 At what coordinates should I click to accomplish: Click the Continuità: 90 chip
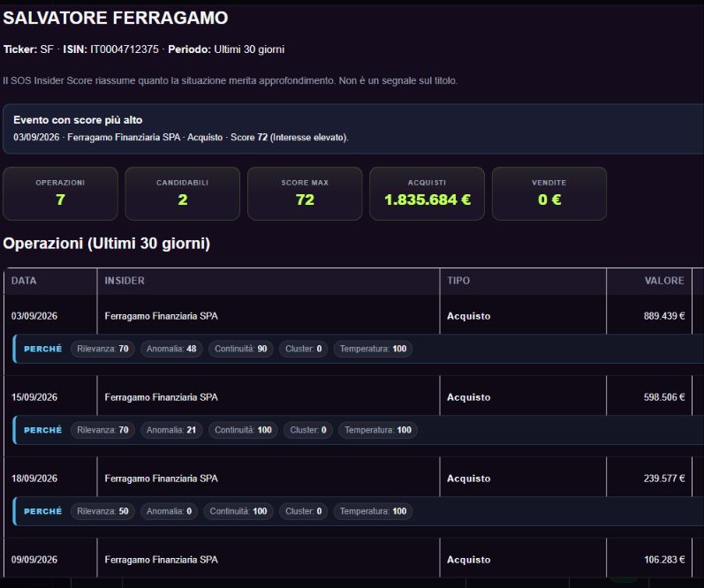point(240,349)
